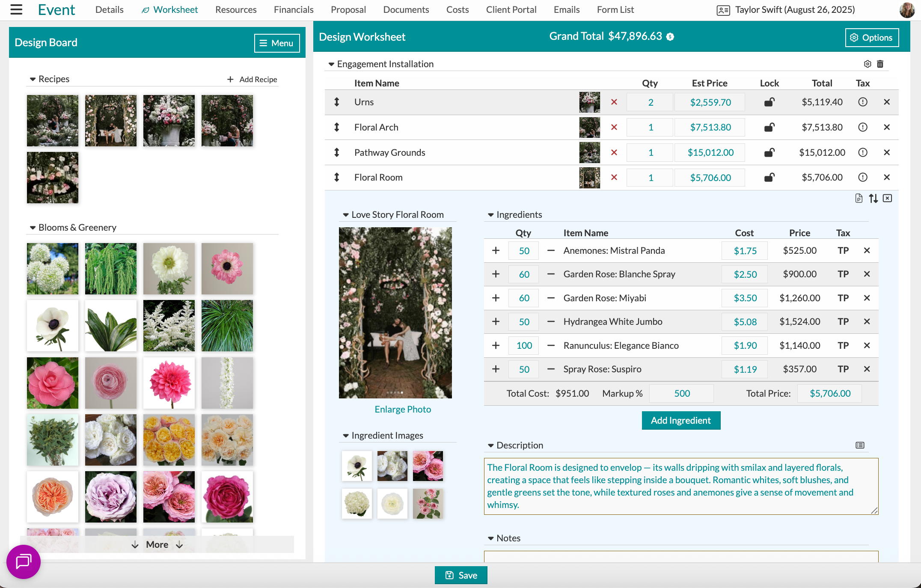This screenshot has width=921, height=588.
Task: Click Add Recipe
Action: pos(252,79)
